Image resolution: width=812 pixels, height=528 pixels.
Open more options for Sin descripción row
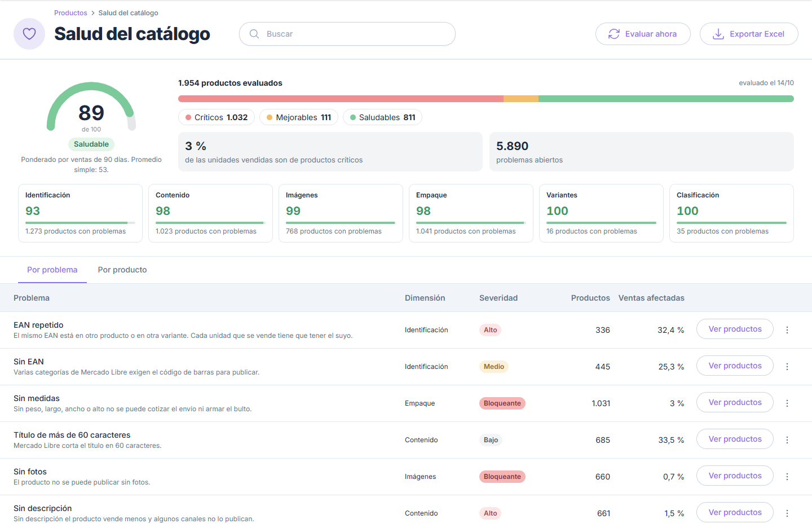coord(787,513)
